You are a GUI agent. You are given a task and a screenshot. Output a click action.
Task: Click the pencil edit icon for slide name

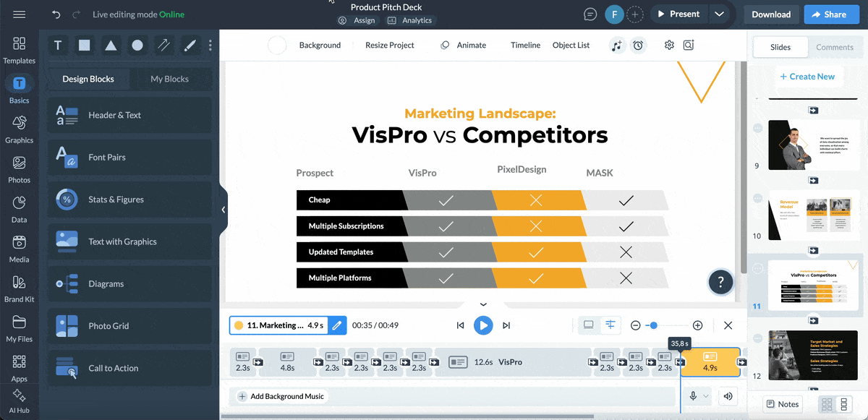point(336,325)
